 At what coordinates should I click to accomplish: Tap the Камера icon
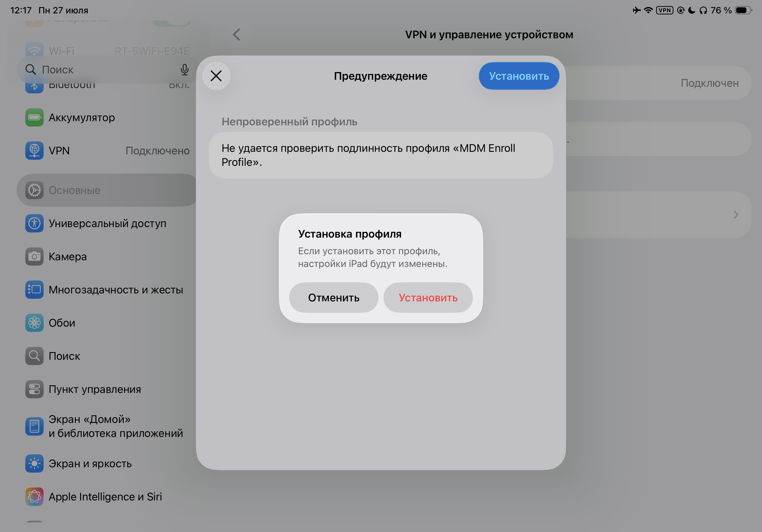coord(34,257)
